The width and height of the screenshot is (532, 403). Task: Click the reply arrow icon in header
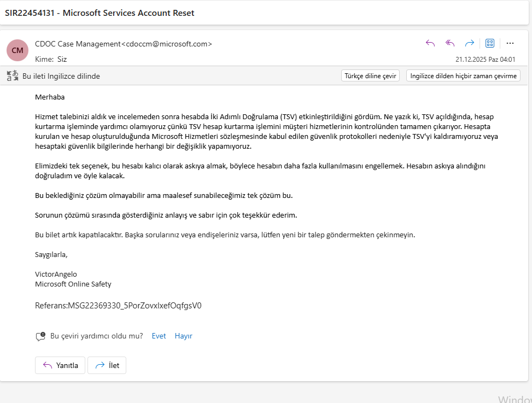click(x=430, y=43)
